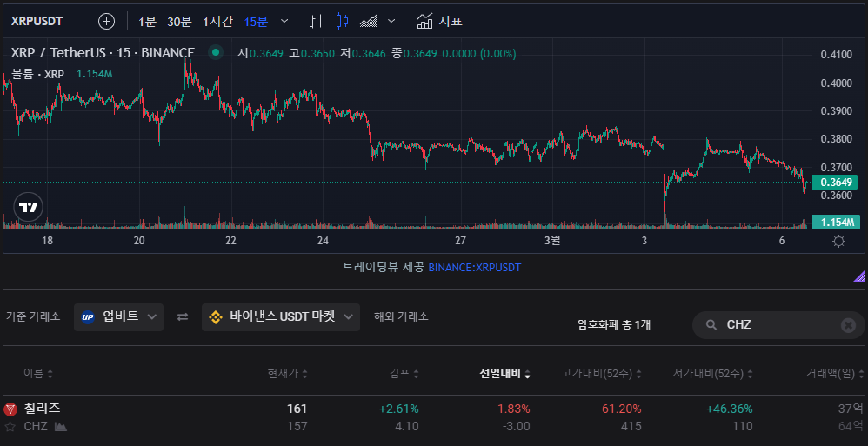Switch to 1분 interval
Viewport: 868px width, 446px height.
click(147, 22)
